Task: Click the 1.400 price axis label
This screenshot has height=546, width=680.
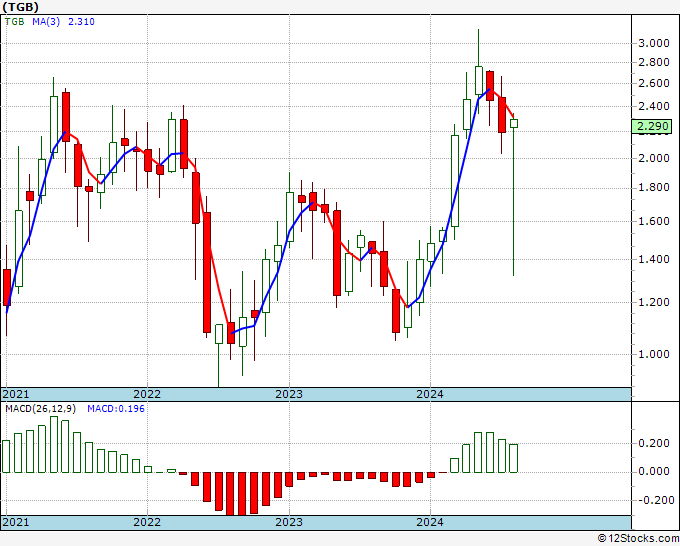Action: click(x=654, y=259)
